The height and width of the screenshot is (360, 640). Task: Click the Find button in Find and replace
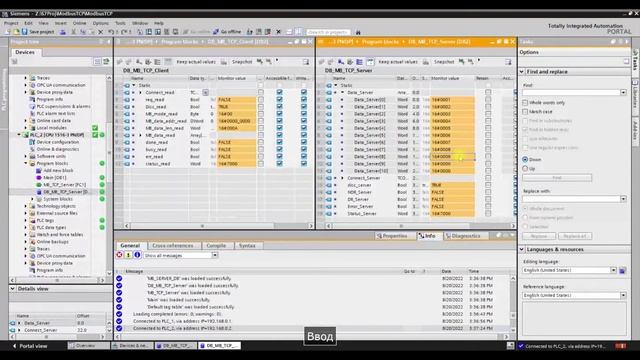(x=557, y=178)
